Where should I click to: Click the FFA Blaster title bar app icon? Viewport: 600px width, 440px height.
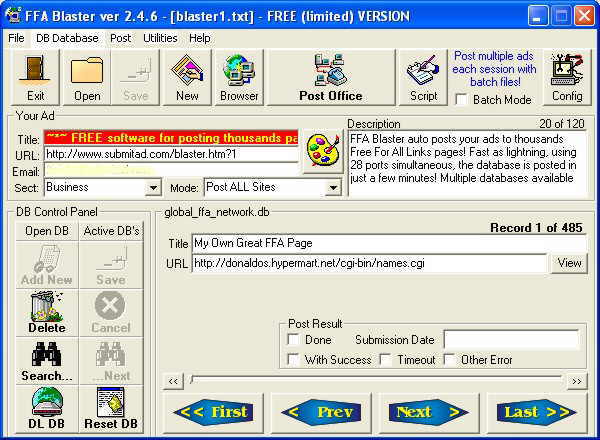click(x=14, y=15)
